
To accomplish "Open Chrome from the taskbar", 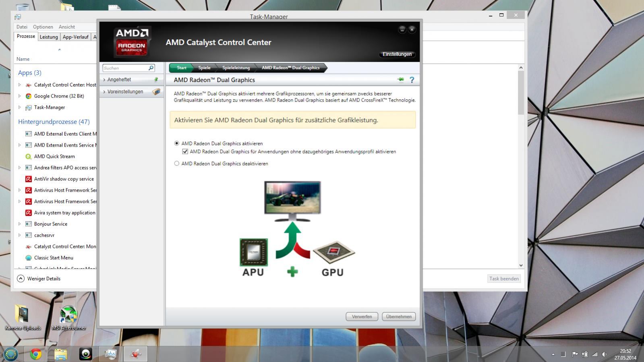I will click(x=36, y=354).
